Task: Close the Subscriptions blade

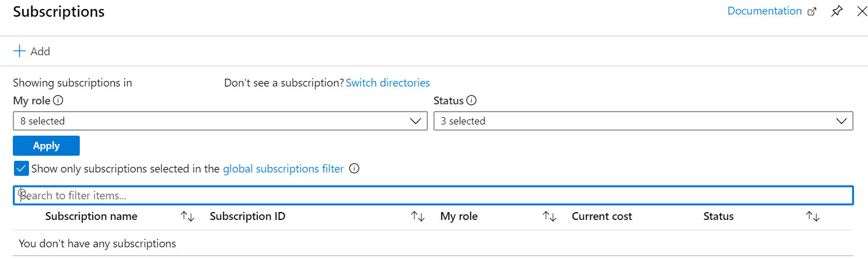Action: coord(861,12)
